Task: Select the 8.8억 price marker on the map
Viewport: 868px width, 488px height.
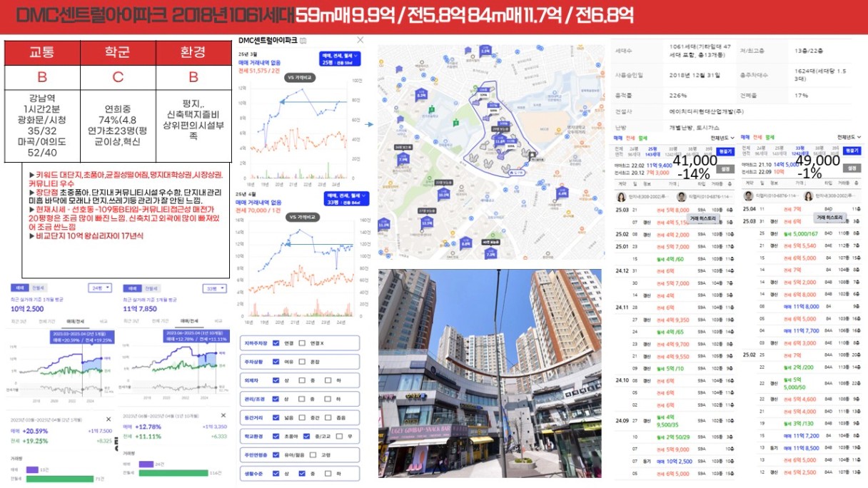Action: click(x=466, y=243)
